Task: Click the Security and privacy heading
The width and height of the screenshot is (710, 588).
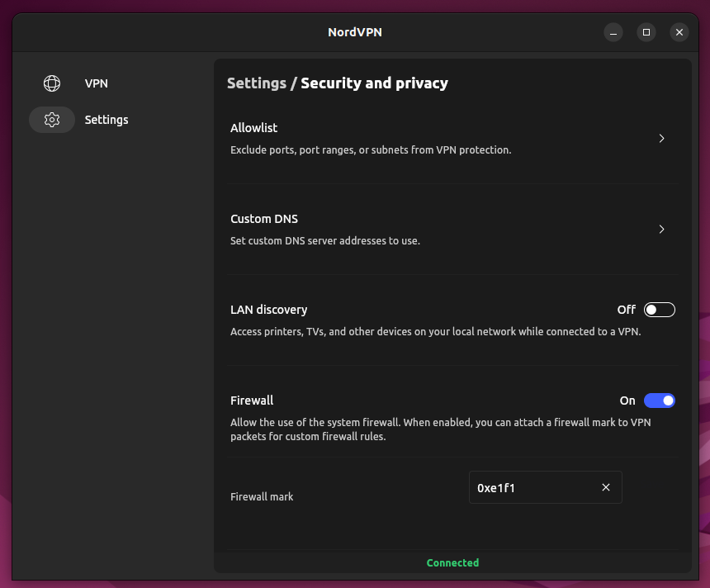Action: (374, 83)
